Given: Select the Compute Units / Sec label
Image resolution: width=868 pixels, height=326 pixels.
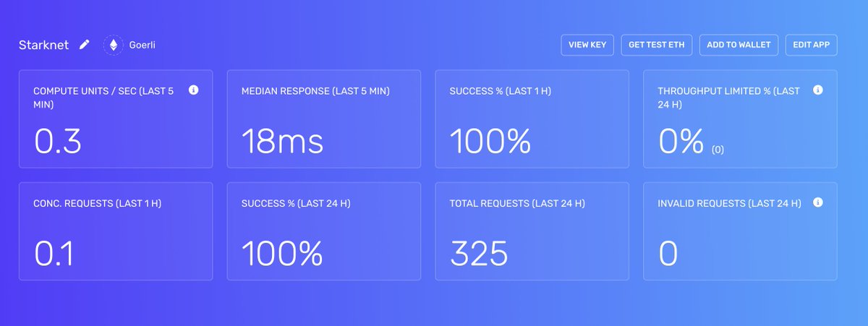Looking at the screenshot, I should [x=103, y=98].
